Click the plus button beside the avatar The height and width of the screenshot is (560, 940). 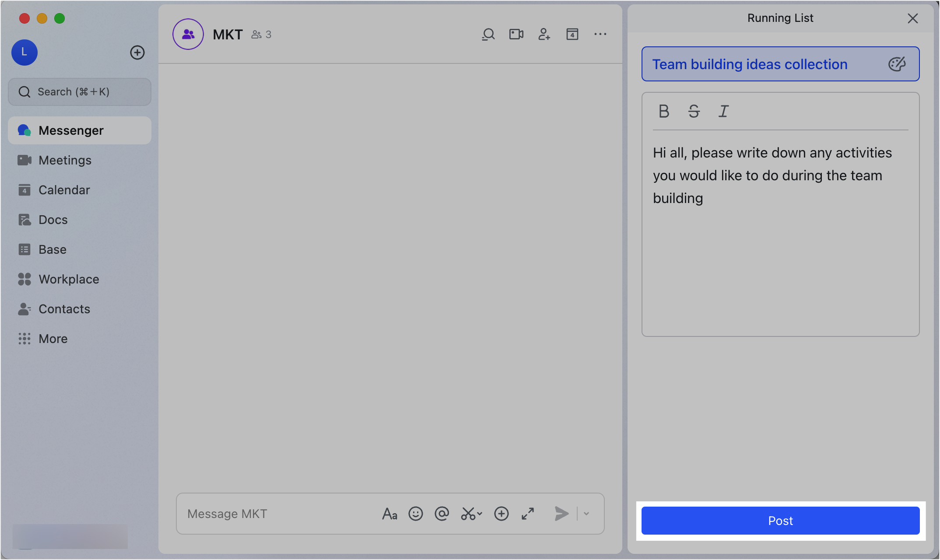click(x=137, y=52)
